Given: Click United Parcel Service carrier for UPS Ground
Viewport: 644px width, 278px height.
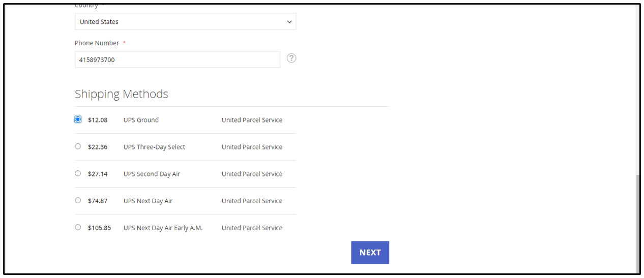Looking at the screenshot, I should click(x=252, y=120).
